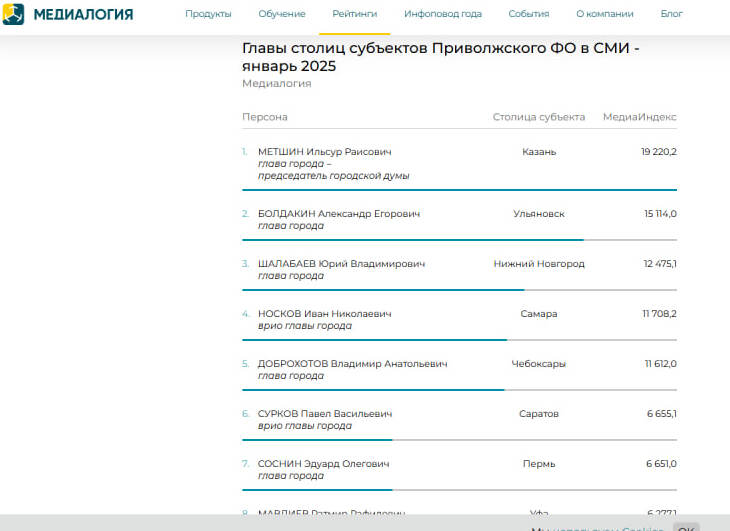This screenshot has width=730, height=531.
Task: Click the rating bar under Казань row
Action: [x=459, y=190]
